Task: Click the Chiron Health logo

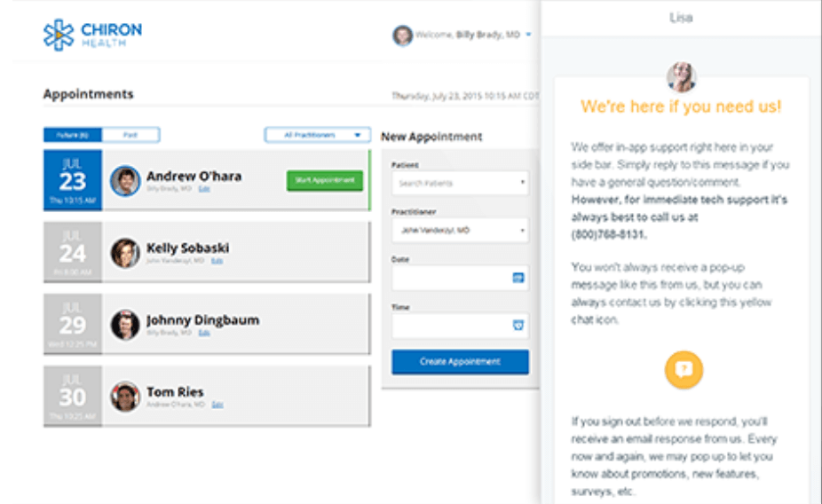Action: 91,35
